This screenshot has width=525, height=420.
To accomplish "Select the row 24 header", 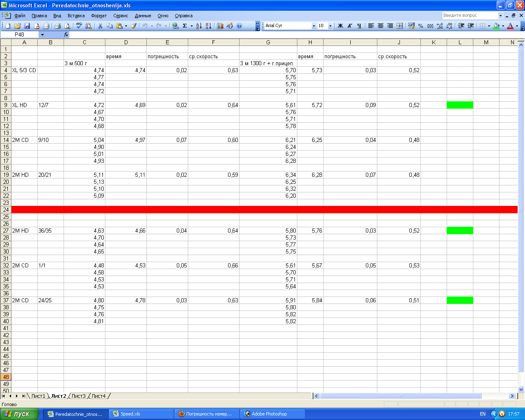I will point(6,210).
